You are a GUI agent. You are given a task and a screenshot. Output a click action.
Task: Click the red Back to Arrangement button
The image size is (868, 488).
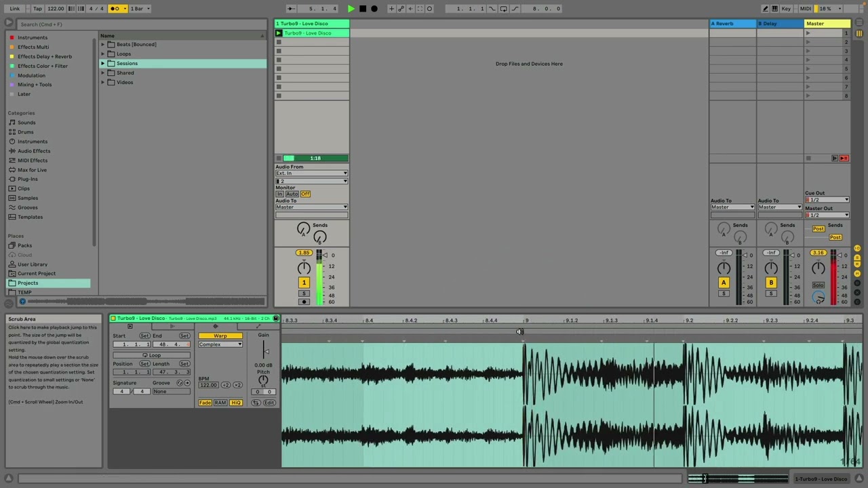(844, 158)
